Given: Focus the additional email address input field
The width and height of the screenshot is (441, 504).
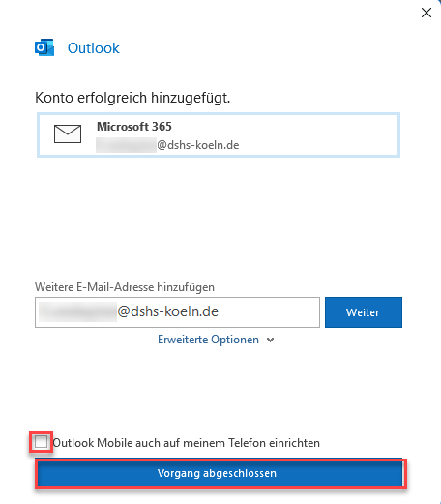Looking at the screenshot, I should (177, 312).
